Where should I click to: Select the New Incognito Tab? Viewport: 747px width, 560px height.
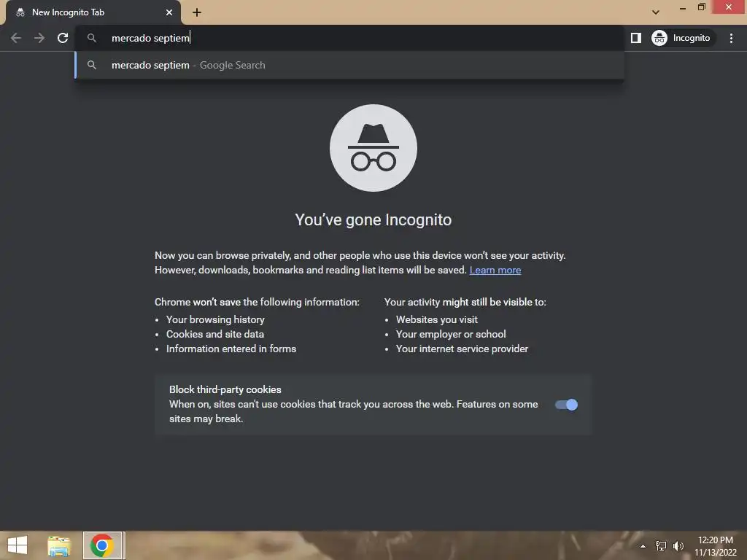[x=93, y=12]
